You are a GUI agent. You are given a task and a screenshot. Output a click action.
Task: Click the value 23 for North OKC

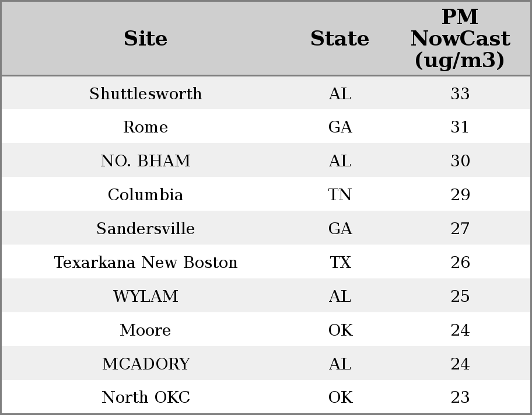coord(460,397)
